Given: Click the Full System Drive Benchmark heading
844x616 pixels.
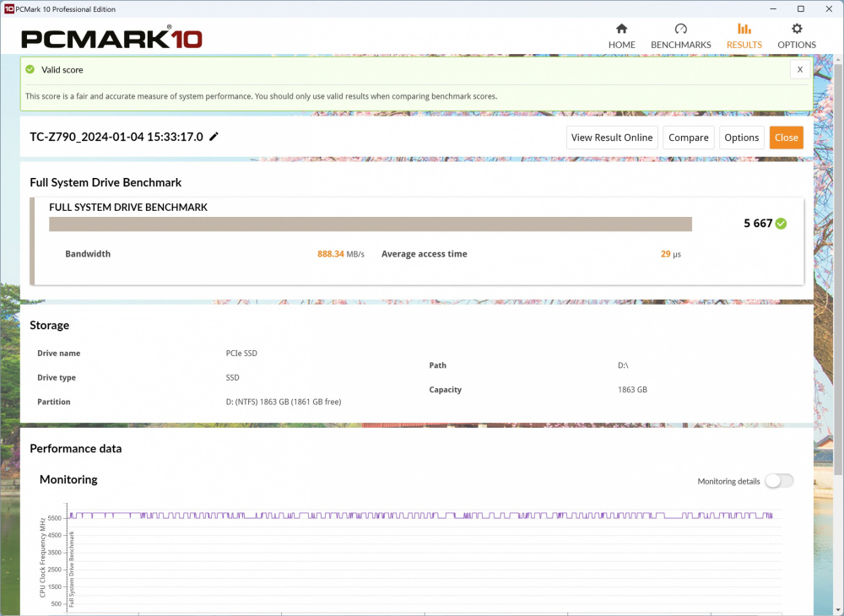Looking at the screenshot, I should (105, 182).
